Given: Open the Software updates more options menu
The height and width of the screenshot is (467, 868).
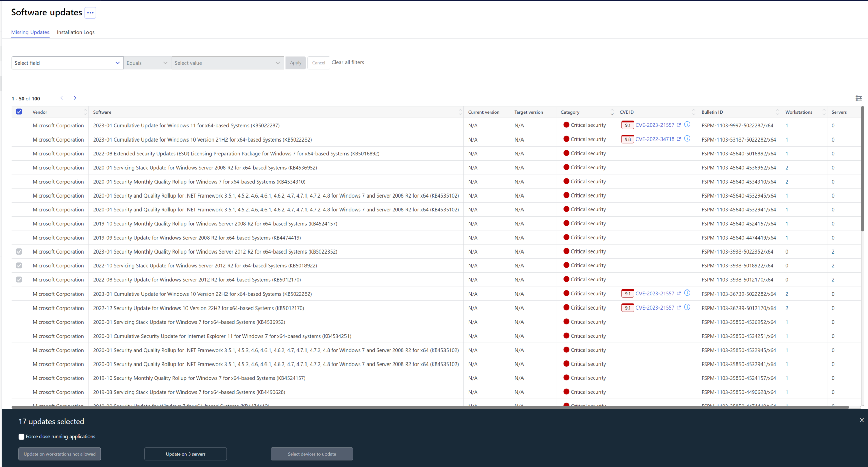Looking at the screenshot, I should (90, 13).
